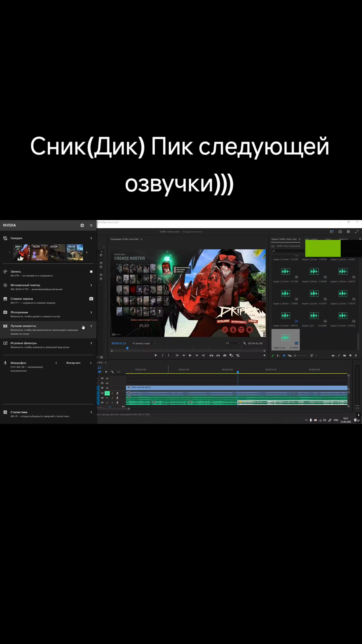Toggle full screen video arrows icon
Screen dimensions: 362x644
click(x=357, y=232)
